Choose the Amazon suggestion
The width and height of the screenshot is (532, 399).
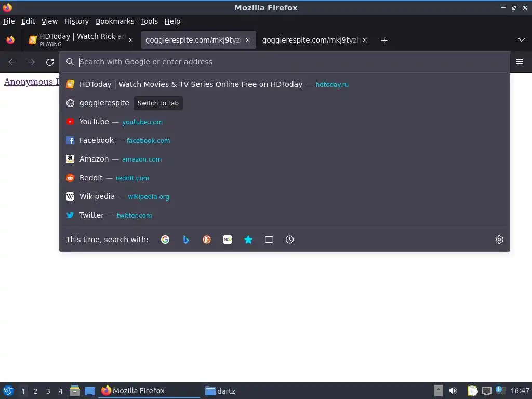click(x=285, y=159)
